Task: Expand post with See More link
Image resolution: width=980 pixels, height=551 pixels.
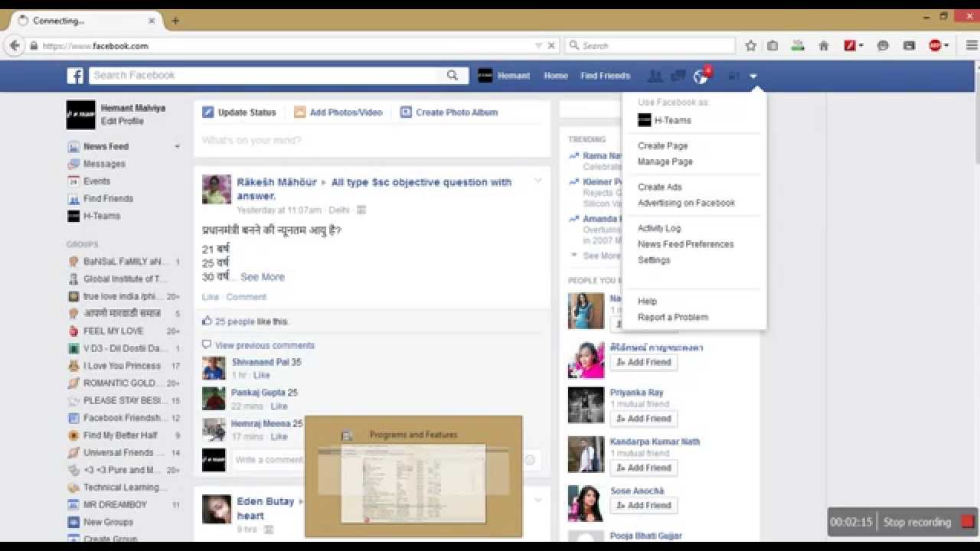Action: click(263, 277)
